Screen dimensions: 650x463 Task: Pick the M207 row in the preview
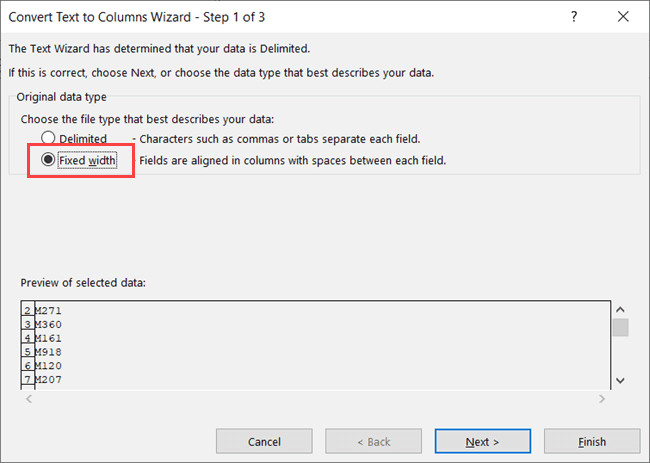coord(49,380)
